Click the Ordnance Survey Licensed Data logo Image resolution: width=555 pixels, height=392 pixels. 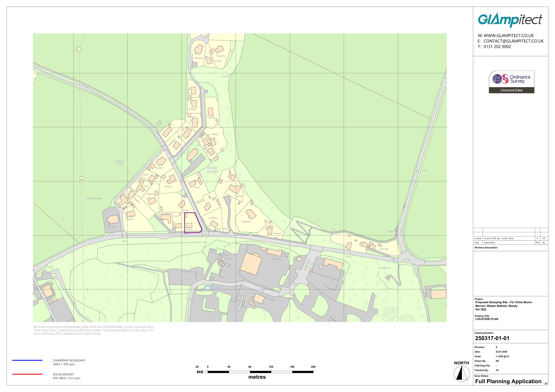point(512,82)
